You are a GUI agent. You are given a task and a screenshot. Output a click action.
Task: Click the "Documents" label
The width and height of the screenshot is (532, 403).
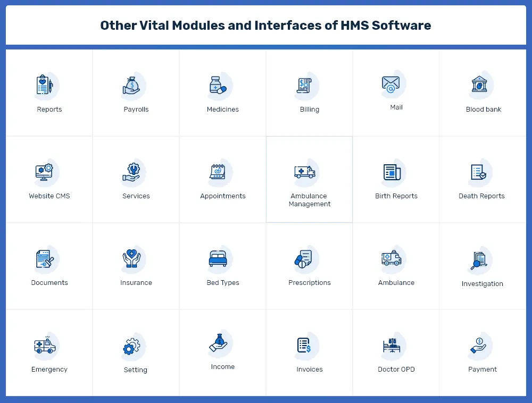point(49,283)
